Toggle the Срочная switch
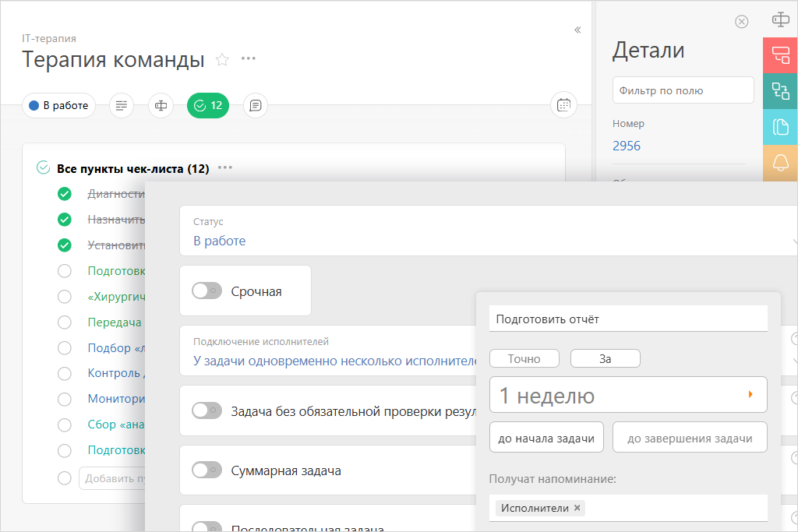Viewport: 798px width, 532px height. (x=207, y=291)
